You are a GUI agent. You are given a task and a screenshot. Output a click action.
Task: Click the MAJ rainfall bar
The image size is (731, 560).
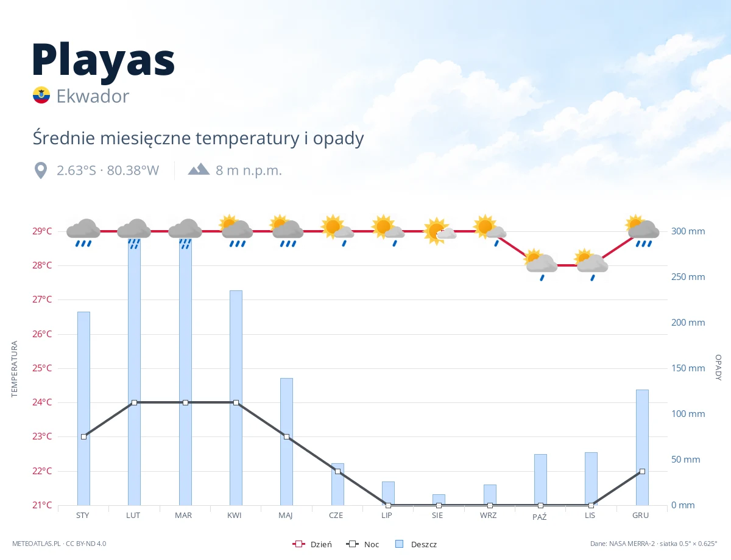point(286,441)
